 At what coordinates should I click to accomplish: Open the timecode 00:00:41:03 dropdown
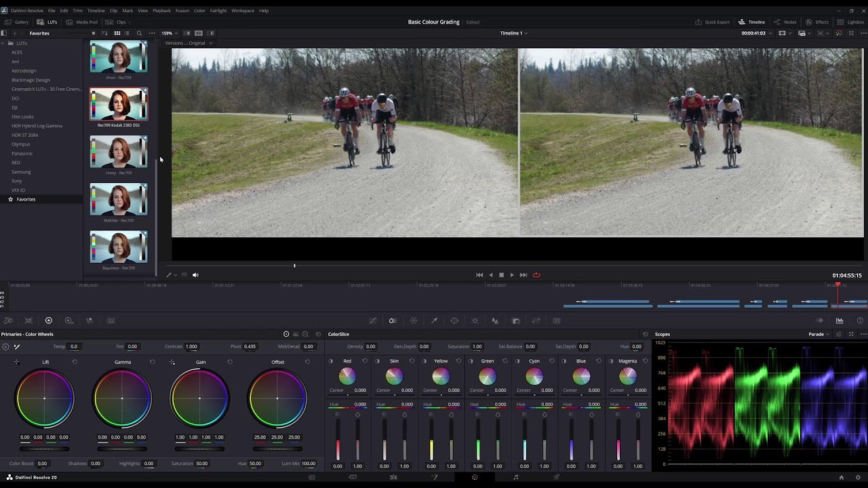click(756, 33)
